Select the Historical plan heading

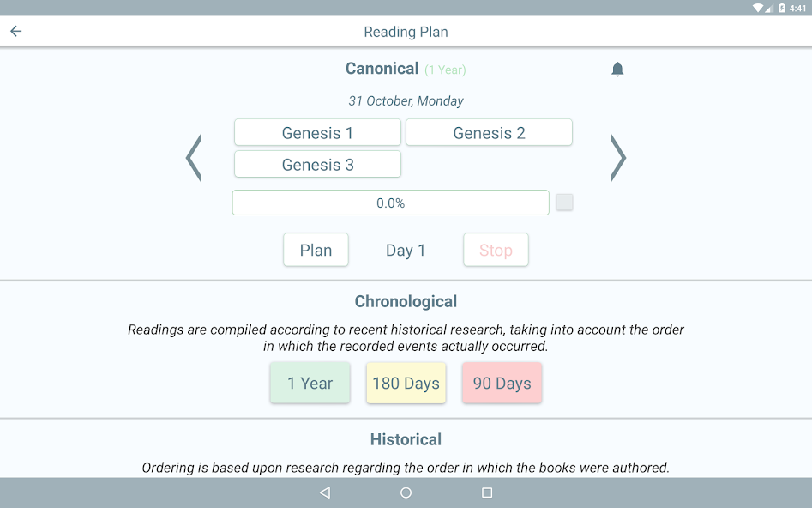406,439
